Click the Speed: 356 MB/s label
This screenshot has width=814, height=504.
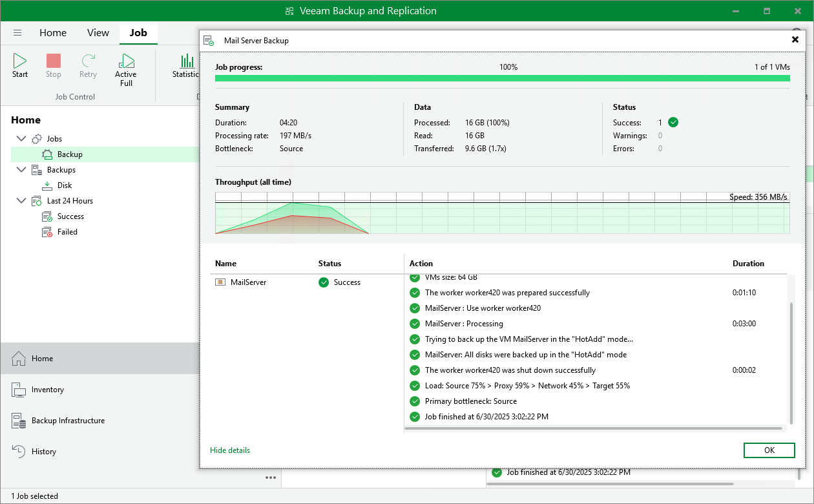pos(758,197)
